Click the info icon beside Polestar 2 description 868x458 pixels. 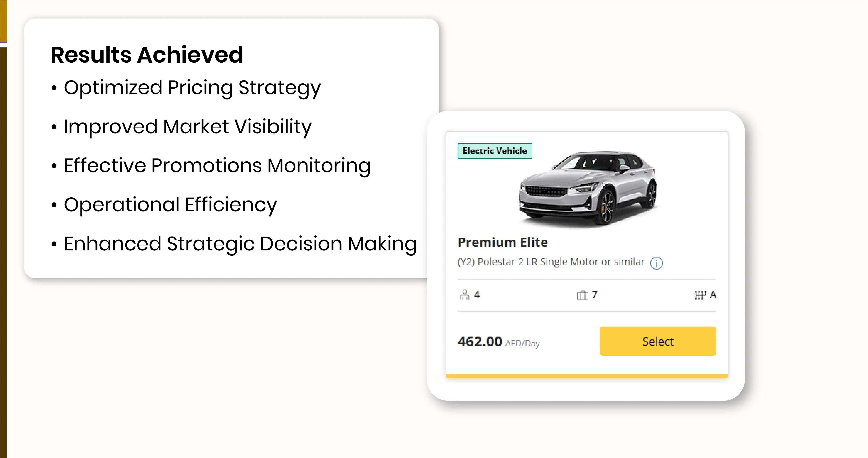pos(656,263)
